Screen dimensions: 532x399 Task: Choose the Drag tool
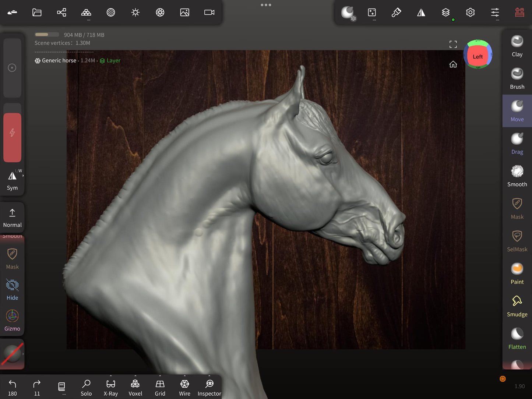click(517, 144)
